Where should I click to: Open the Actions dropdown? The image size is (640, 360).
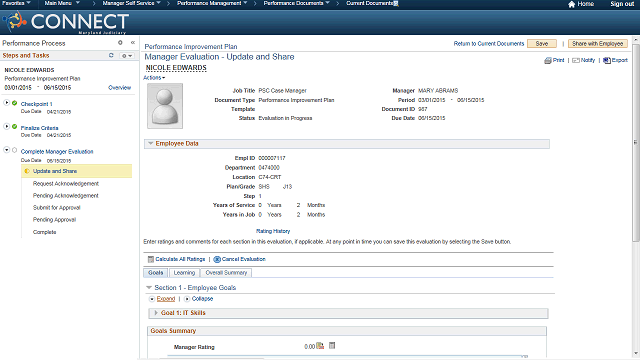pyautogui.click(x=154, y=78)
